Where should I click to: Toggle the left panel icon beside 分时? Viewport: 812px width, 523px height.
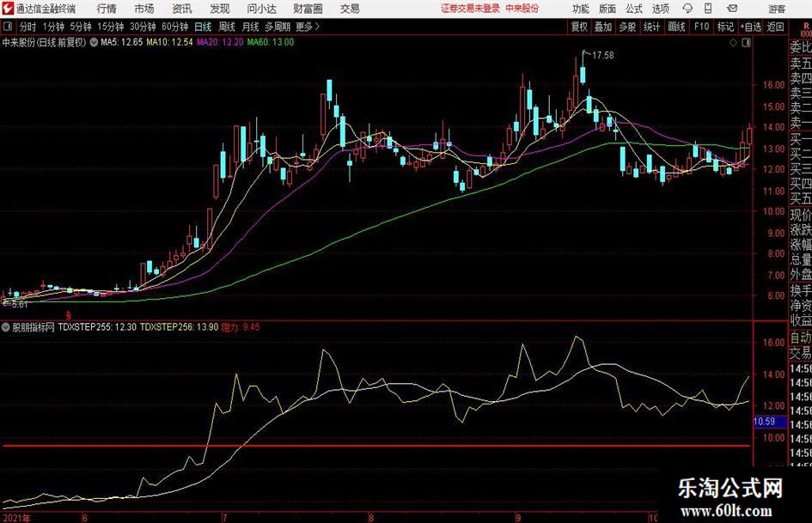(8, 27)
